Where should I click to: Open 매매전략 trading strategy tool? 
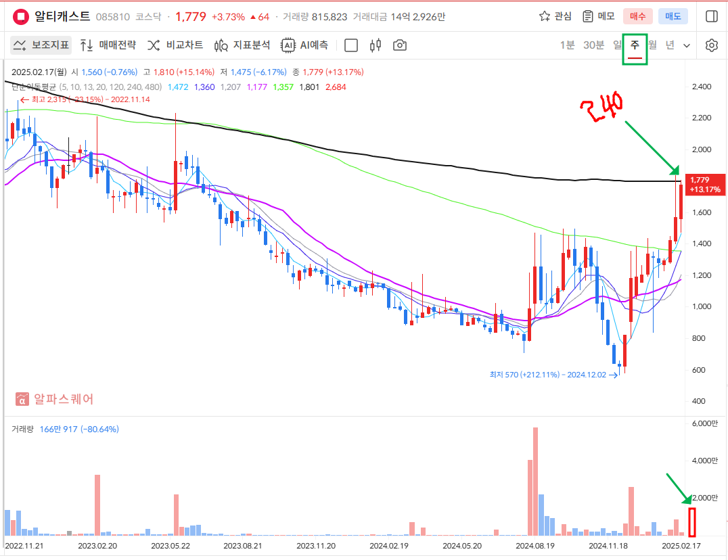point(108,45)
